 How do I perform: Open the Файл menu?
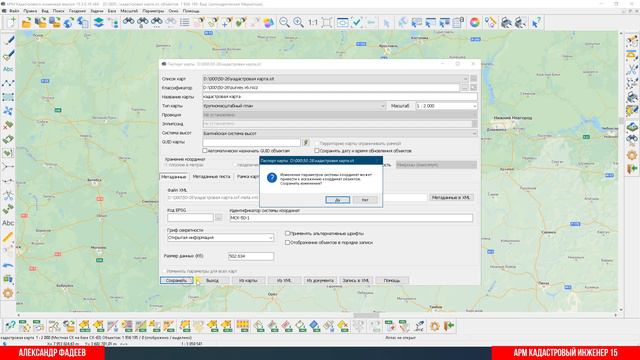(x=14, y=11)
